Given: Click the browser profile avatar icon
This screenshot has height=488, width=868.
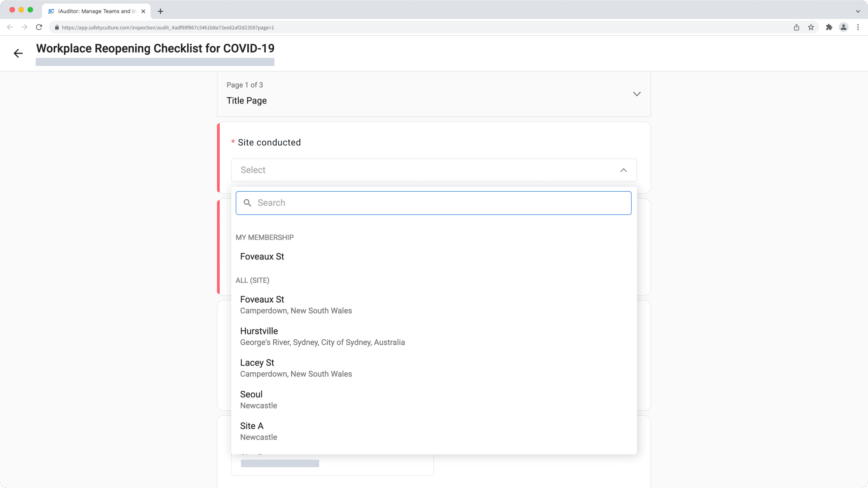Looking at the screenshot, I should point(844,27).
